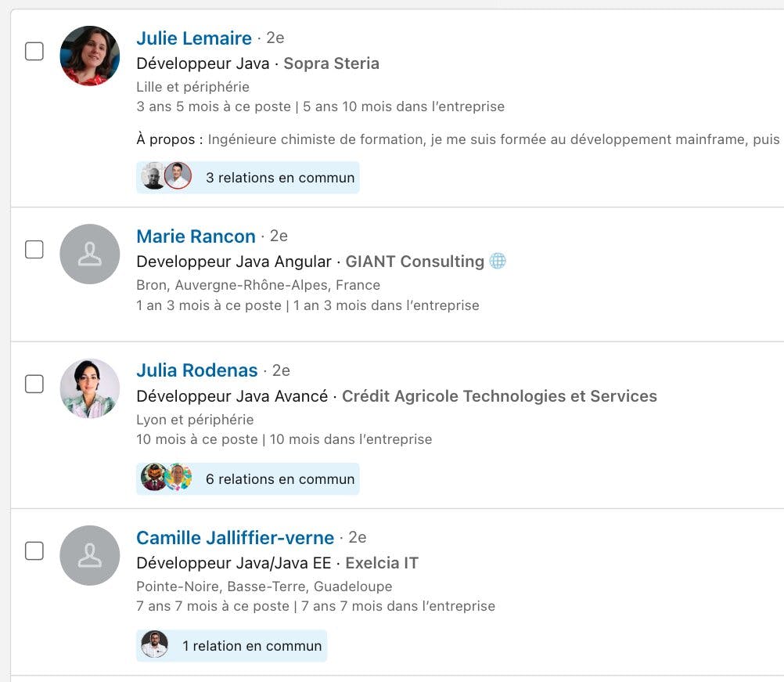Show the 1 relation en commun
Screen dimensions: 784x682
252,646
